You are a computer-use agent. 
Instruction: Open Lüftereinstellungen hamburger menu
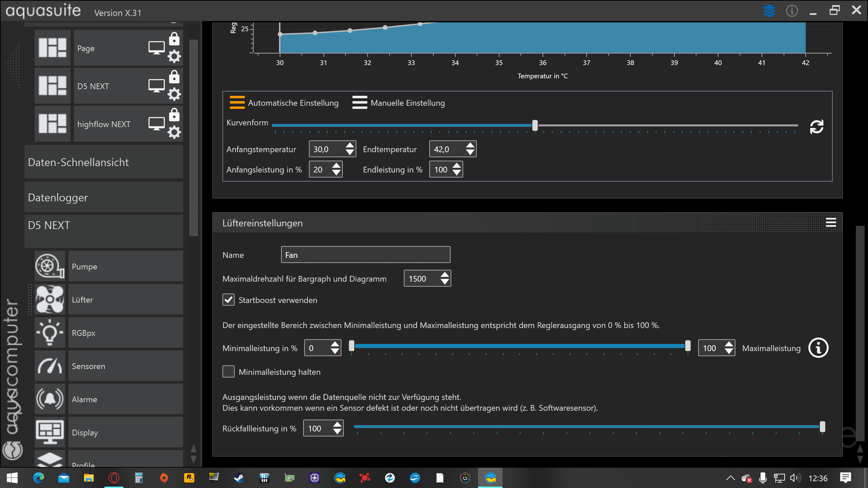(831, 223)
